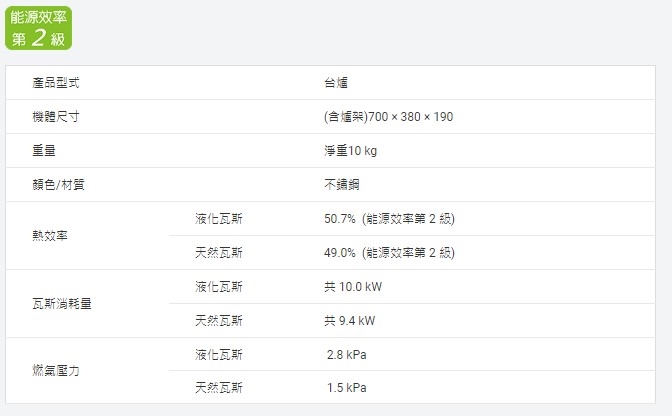
Task: Select the 700 × 380 × 190 dimensions text
Action: (410, 117)
